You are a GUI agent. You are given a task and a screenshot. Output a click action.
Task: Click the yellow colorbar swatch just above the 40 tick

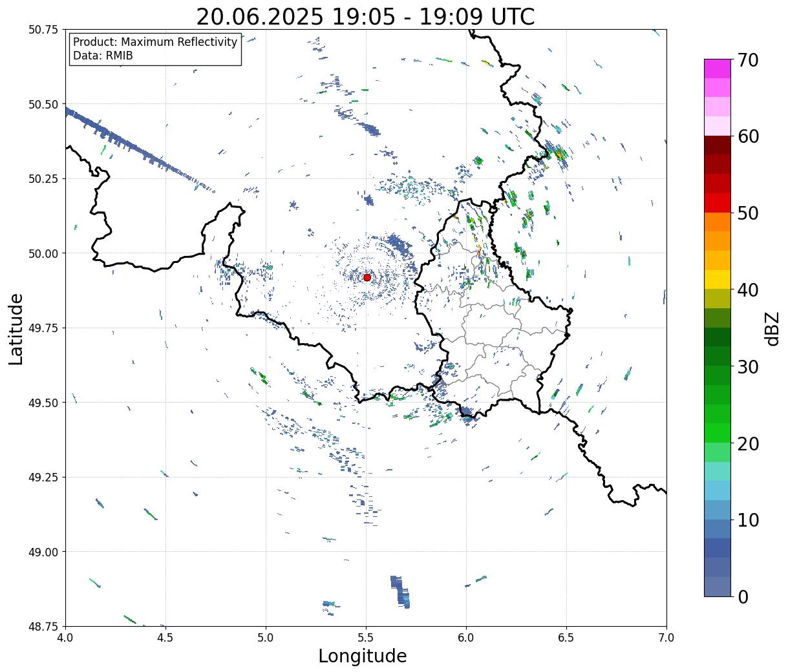pyautogui.click(x=718, y=279)
